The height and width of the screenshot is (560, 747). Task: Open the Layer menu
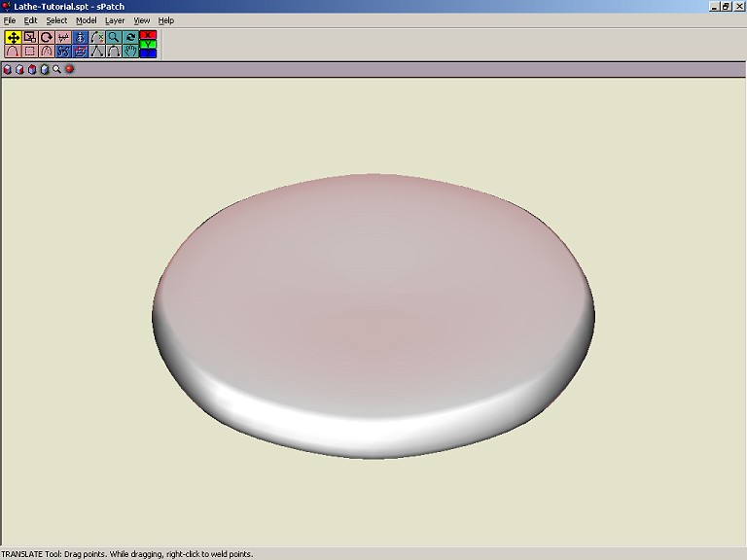pyautogui.click(x=115, y=20)
